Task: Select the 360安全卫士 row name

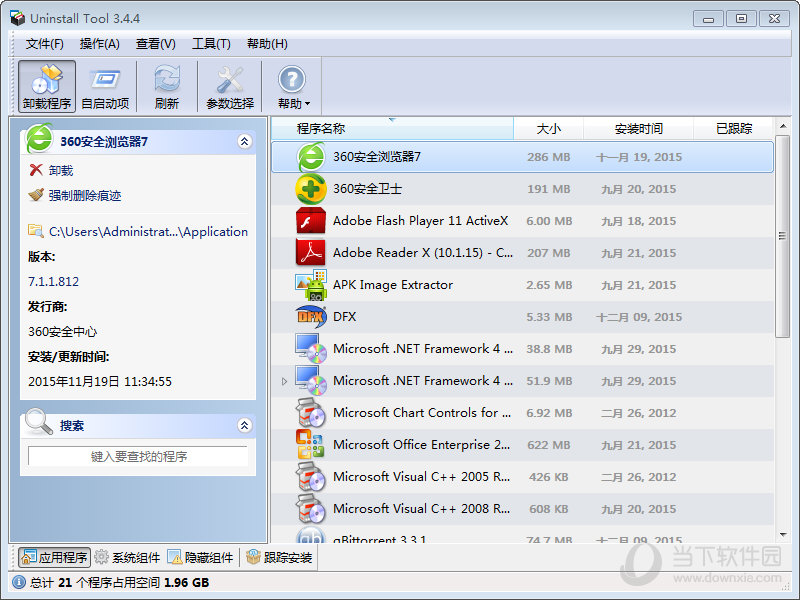Action: [x=367, y=189]
